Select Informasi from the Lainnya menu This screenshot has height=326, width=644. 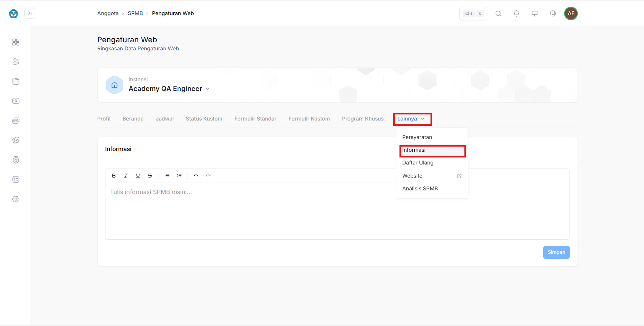432,150
